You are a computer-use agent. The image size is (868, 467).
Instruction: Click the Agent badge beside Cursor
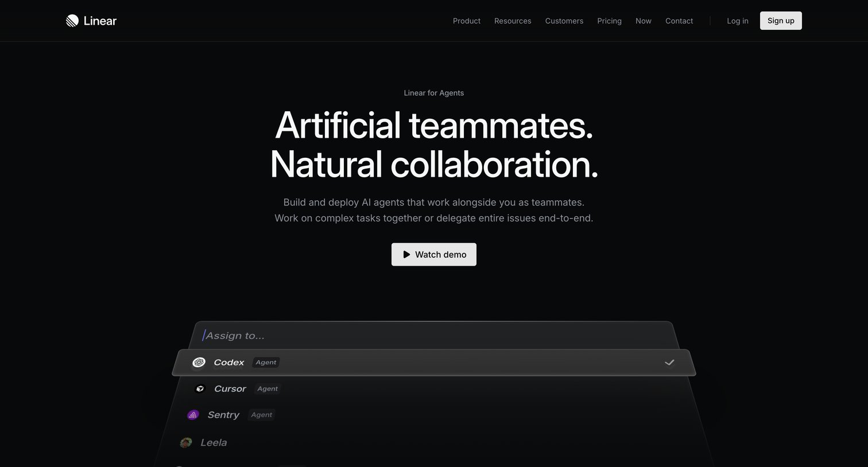(268, 388)
